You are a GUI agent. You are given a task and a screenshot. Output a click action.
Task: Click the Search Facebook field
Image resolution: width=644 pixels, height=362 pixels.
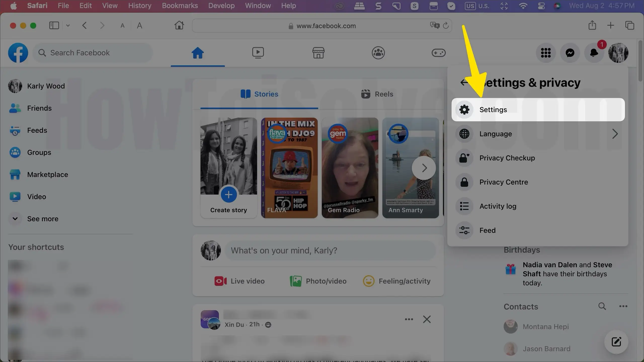pos(93,53)
